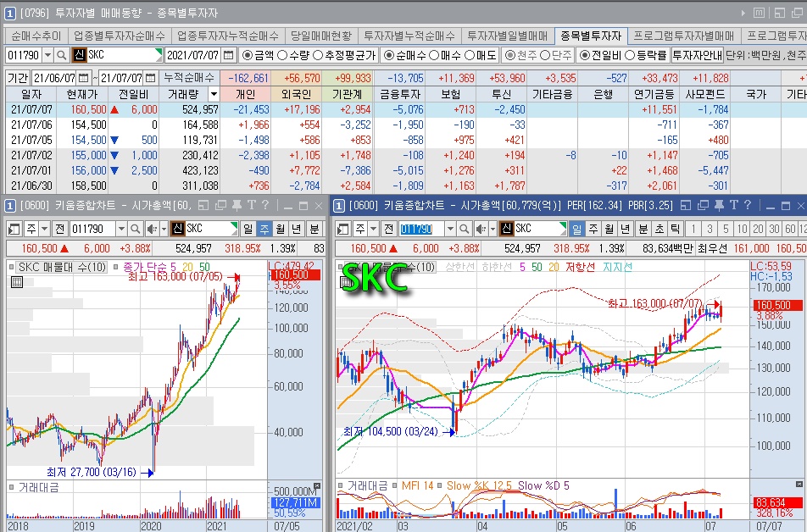Select the 매수 radio button
The height and width of the screenshot is (532, 807).
(434, 55)
